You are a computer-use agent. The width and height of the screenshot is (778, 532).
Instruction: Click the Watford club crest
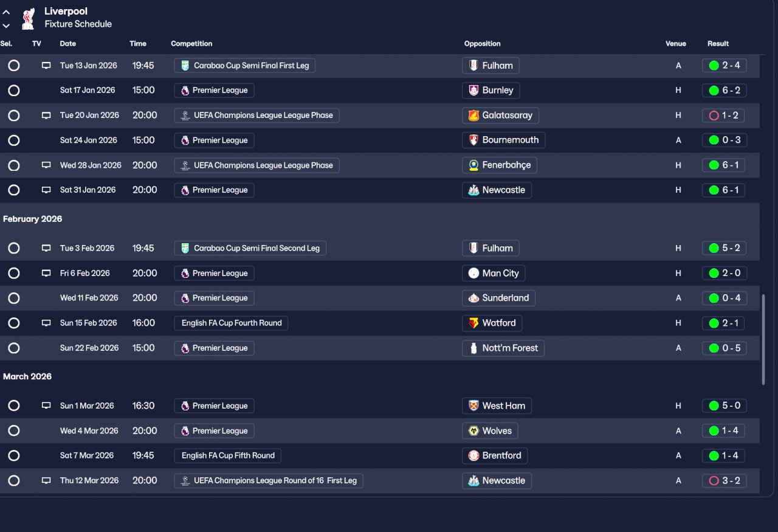[x=473, y=323]
